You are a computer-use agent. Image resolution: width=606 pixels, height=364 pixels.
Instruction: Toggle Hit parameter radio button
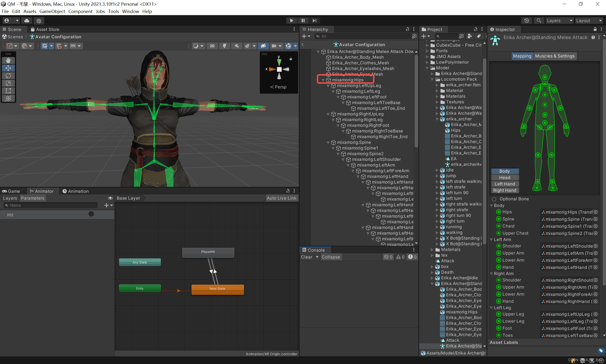(x=91, y=214)
